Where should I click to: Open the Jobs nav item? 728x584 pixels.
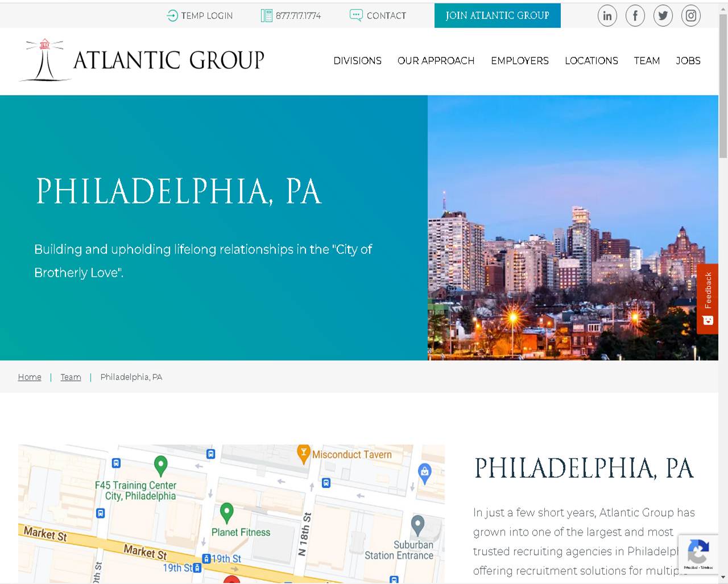coord(688,60)
